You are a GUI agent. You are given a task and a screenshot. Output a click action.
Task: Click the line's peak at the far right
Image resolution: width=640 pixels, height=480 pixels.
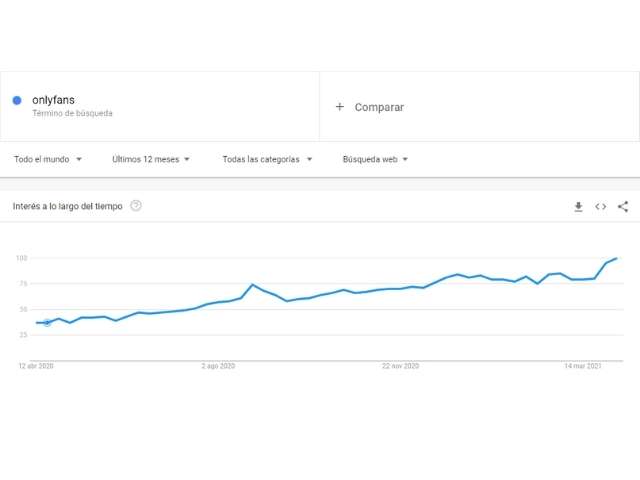point(617,258)
